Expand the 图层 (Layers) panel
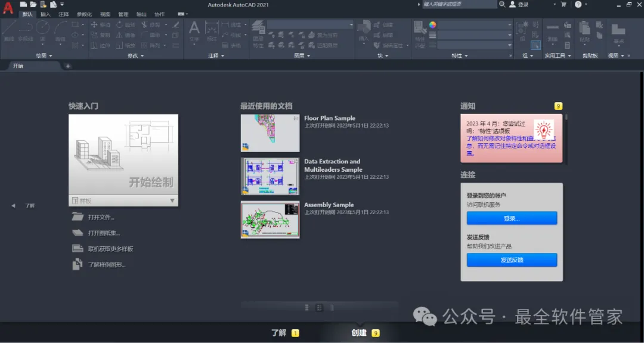 point(302,55)
